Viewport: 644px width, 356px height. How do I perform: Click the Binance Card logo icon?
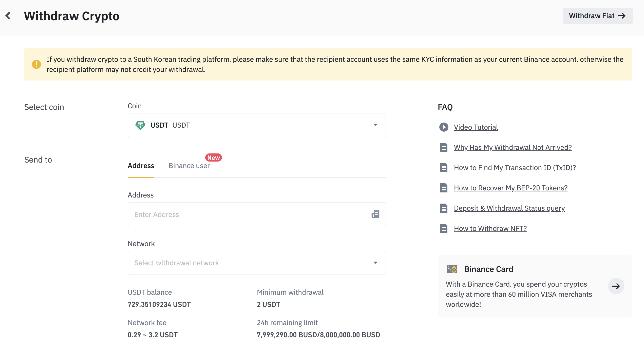tap(452, 269)
